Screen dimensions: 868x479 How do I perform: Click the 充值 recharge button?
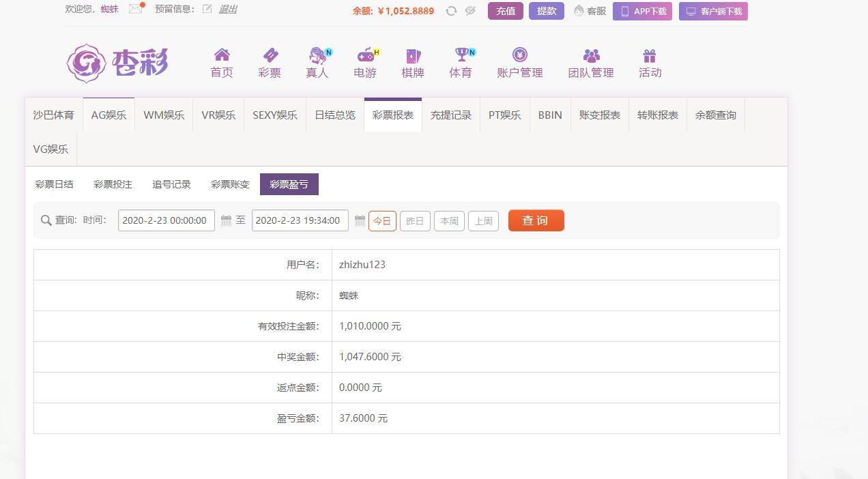tap(505, 11)
